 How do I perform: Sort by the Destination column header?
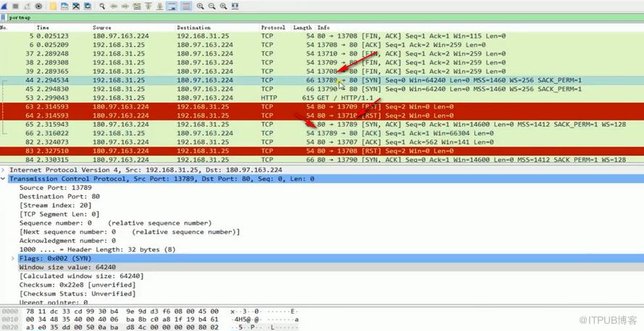[193, 27]
